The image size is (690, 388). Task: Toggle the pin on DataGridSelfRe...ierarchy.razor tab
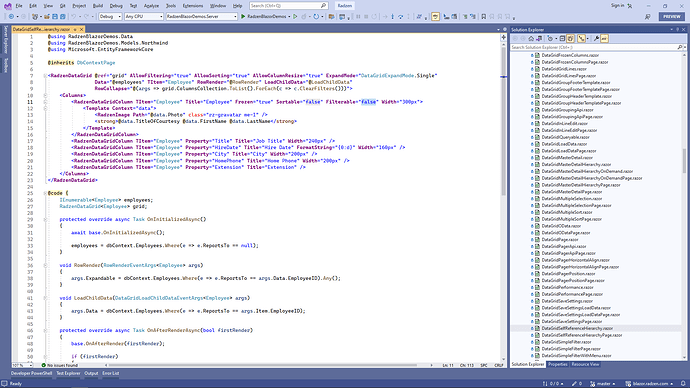click(x=75, y=29)
